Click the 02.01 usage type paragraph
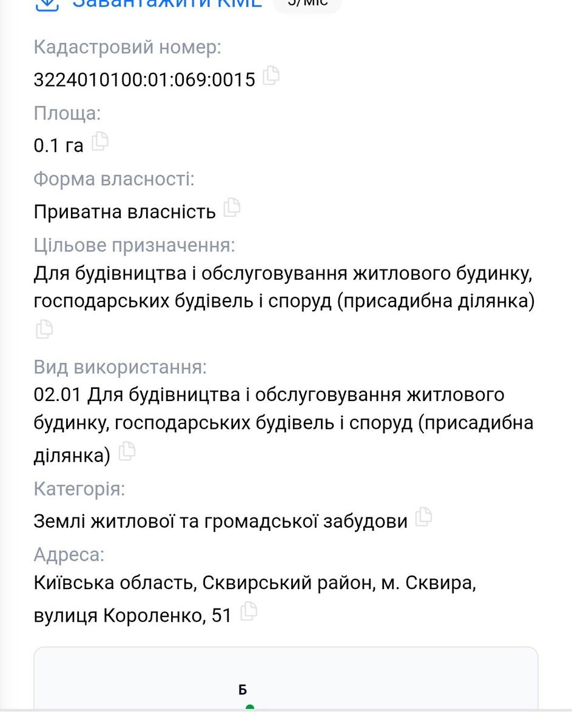This screenshot has height=728, width=572. [284, 425]
